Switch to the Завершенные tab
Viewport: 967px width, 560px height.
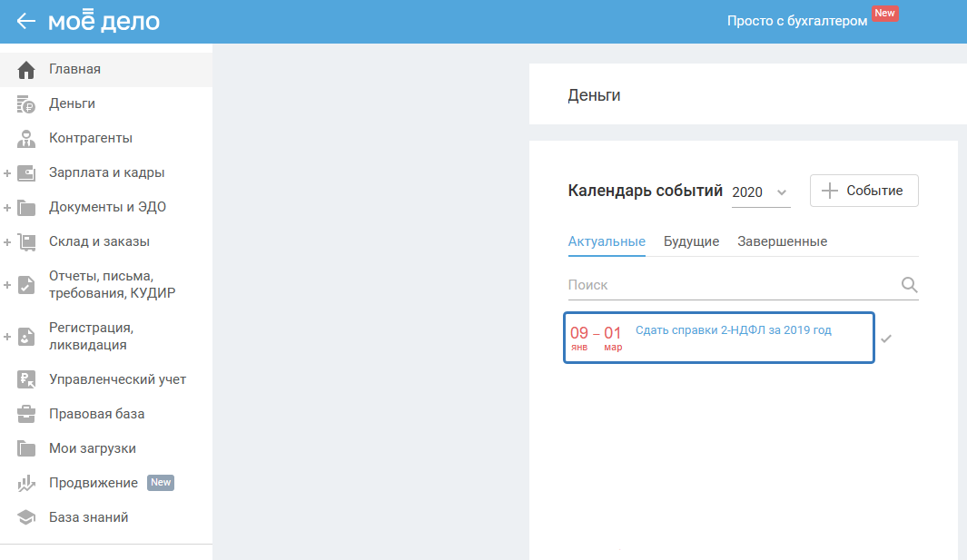[x=782, y=241]
